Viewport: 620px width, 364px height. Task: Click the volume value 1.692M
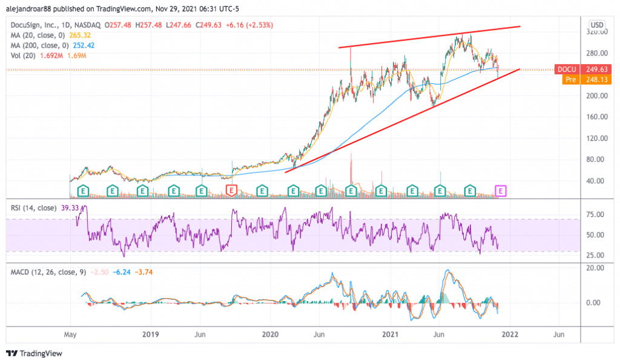point(51,56)
